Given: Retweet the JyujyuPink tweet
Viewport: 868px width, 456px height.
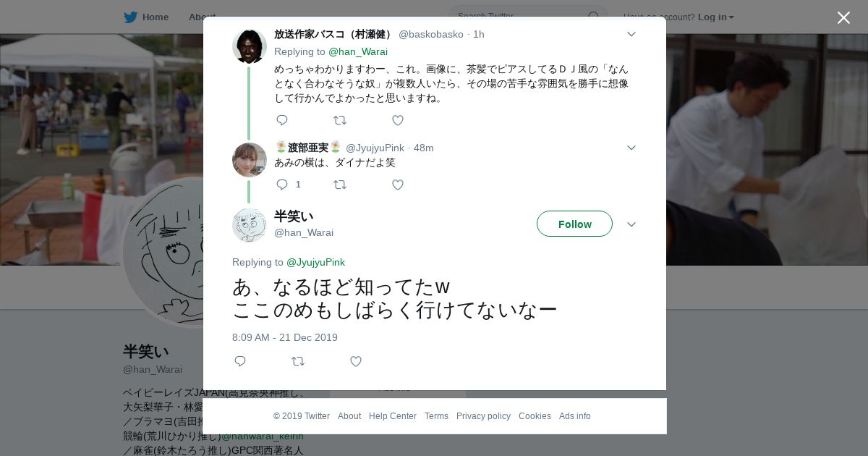Looking at the screenshot, I should pyautogui.click(x=340, y=185).
